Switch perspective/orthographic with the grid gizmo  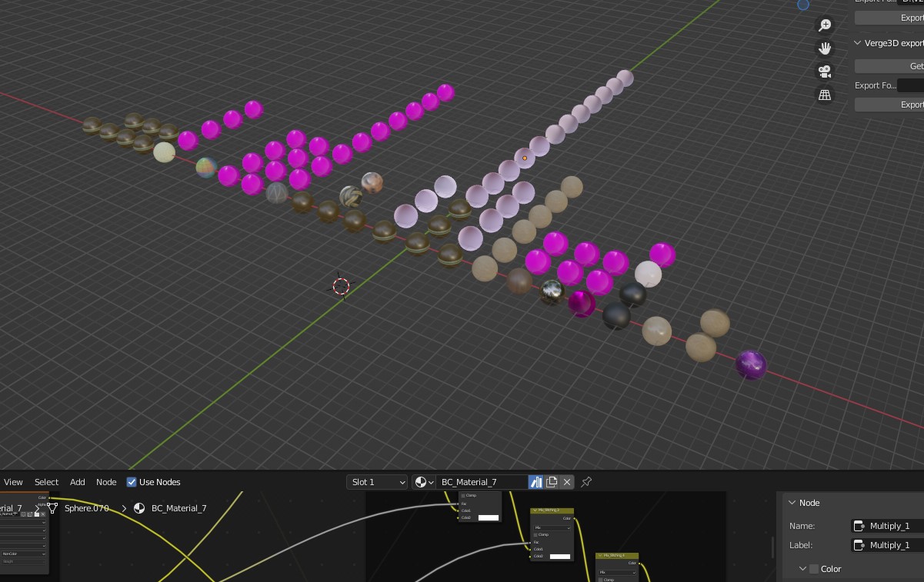coord(825,95)
